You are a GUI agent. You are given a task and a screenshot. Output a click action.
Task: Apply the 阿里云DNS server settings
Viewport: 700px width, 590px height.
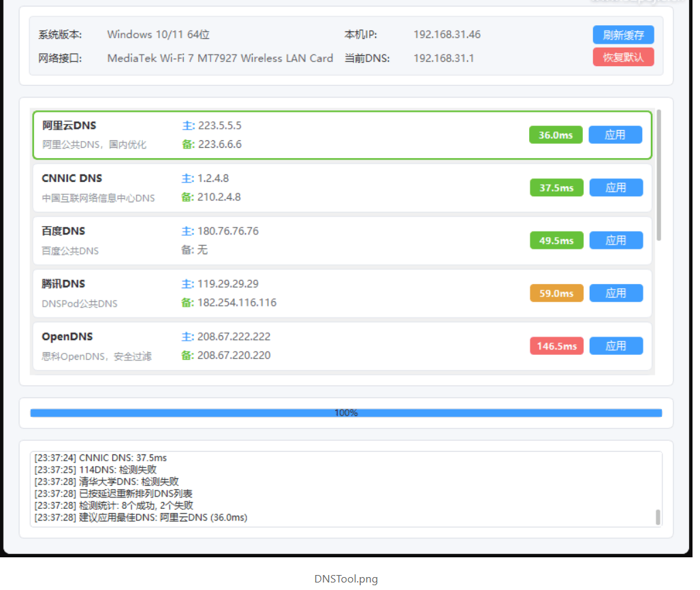coord(615,134)
